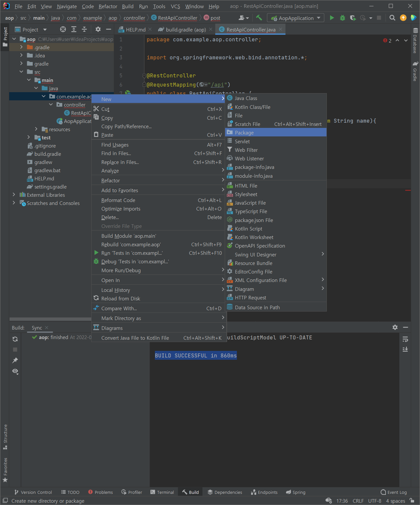Click error count indicator in editor
This screenshot has width=420, height=505.
(x=387, y=41)
